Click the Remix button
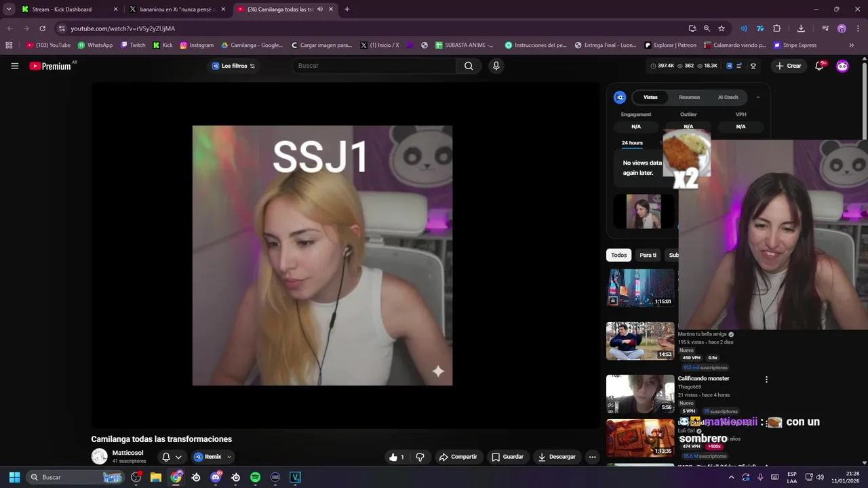Image resolution: width=868 pixels, height=488 pixels. coord(208,457)
